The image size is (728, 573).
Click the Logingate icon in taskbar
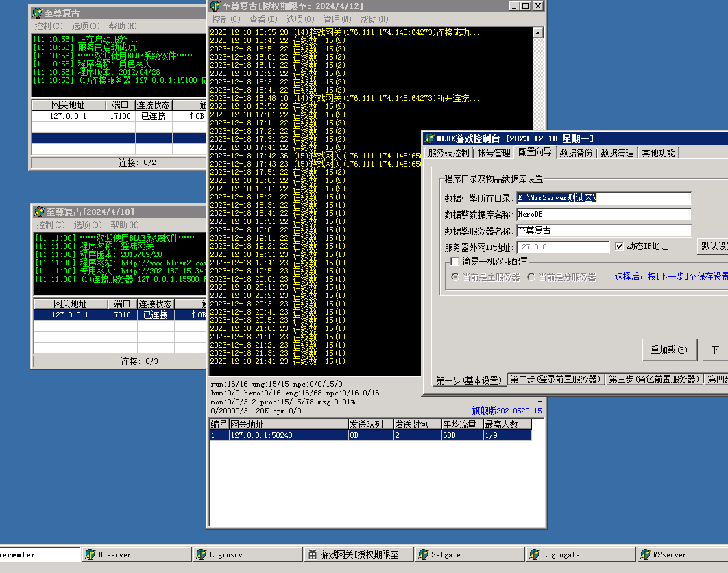pos(535,554)
